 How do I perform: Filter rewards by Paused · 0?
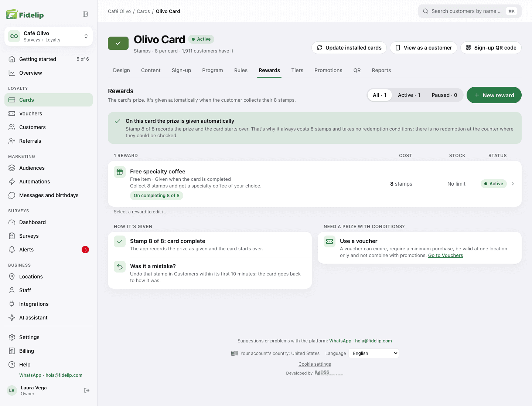[x=444, y=95]
